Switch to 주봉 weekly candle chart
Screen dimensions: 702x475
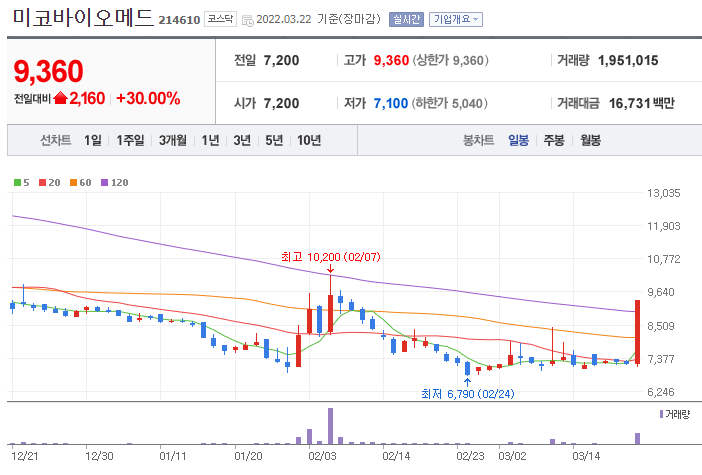[554, 140]
